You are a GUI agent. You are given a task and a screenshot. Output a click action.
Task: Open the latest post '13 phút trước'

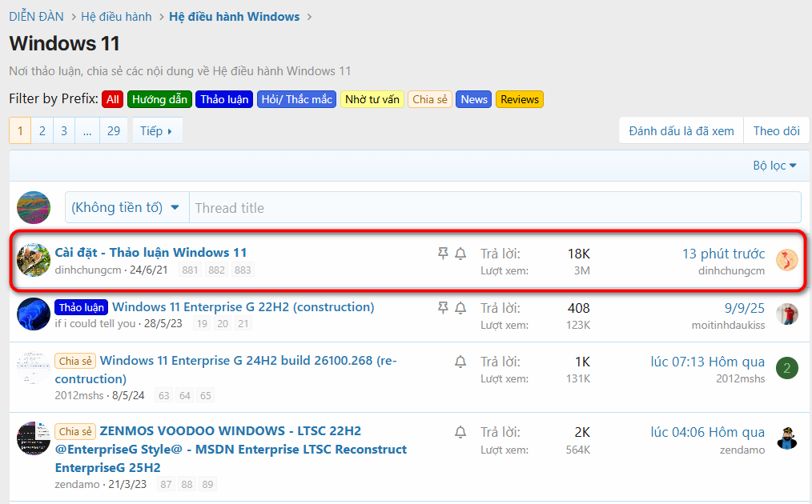(723, 254)
